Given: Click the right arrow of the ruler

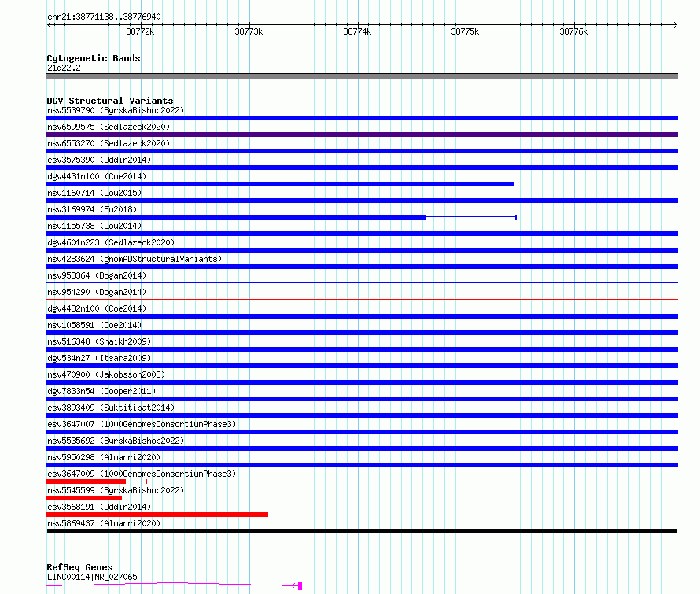Looking at the screenshot, I should (675, 24).
